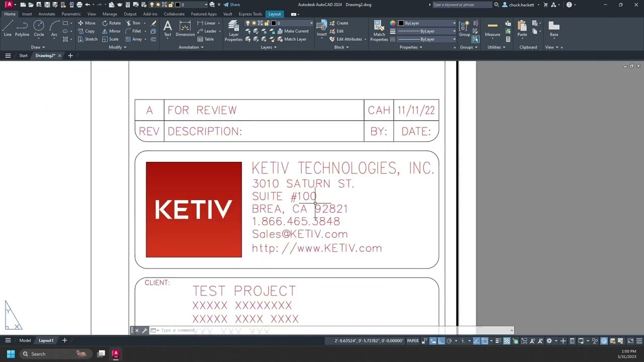644x362 pixels.
Task: Open the linetype ByLayer dropdown
Action: [x=427, y=39]
